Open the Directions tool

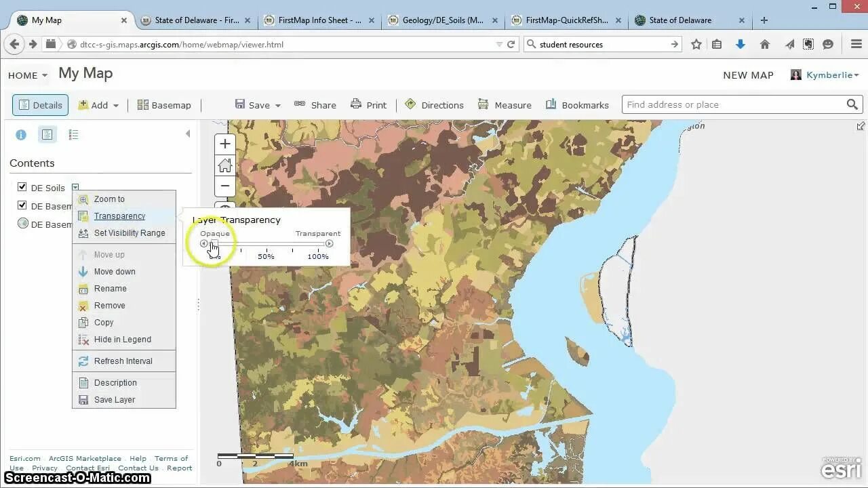click(434, 105)
